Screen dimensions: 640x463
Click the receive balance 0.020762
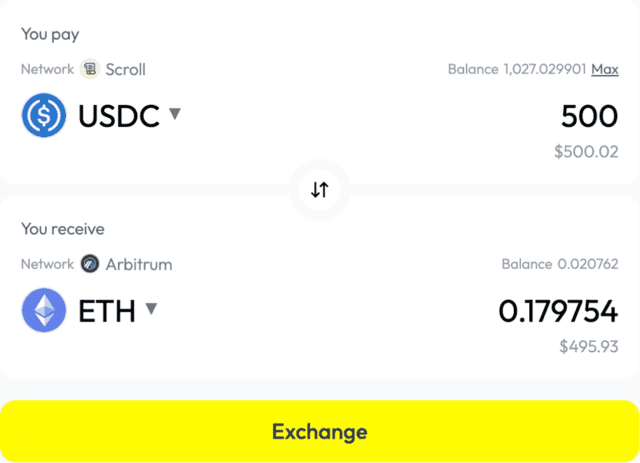[587, 264]
